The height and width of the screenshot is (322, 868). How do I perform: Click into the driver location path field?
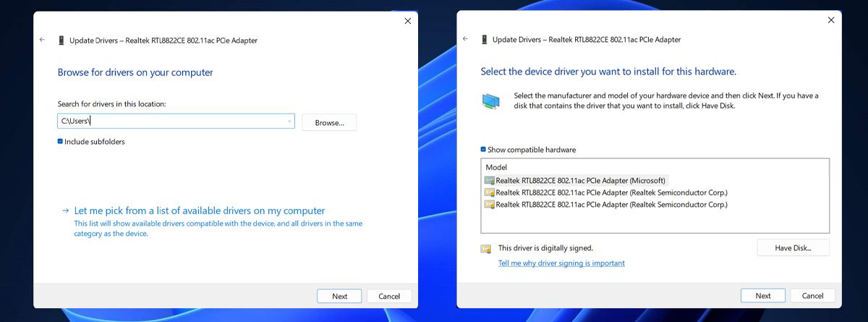(x=174, y=122)
